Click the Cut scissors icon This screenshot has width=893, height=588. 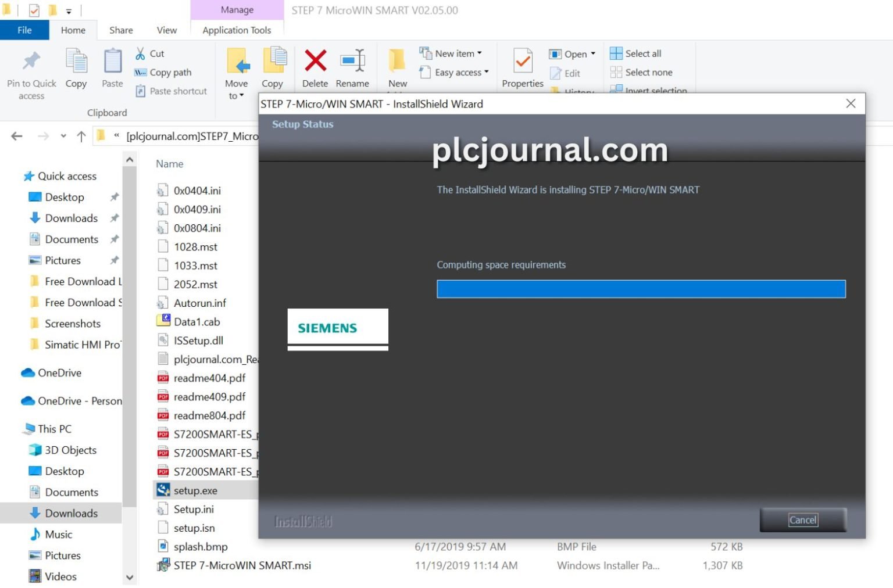tap(141, 53)
